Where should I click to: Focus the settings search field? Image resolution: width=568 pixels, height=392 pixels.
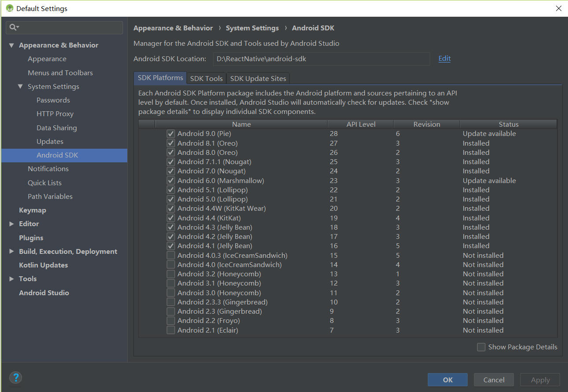click(x=64, y=27)
